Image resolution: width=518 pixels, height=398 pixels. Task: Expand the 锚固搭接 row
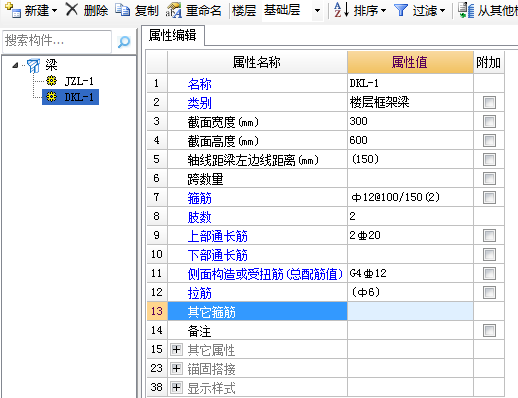pyautogui.click(x=176, y=368)
